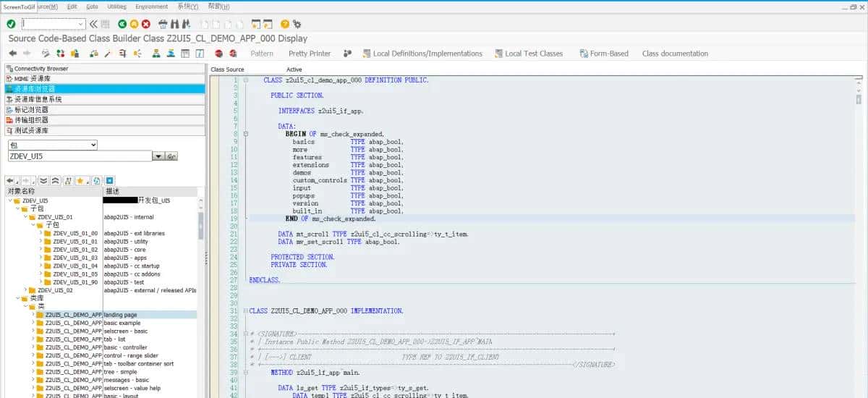Select 测试资源库 in navigation list

[x=104, y=131]
